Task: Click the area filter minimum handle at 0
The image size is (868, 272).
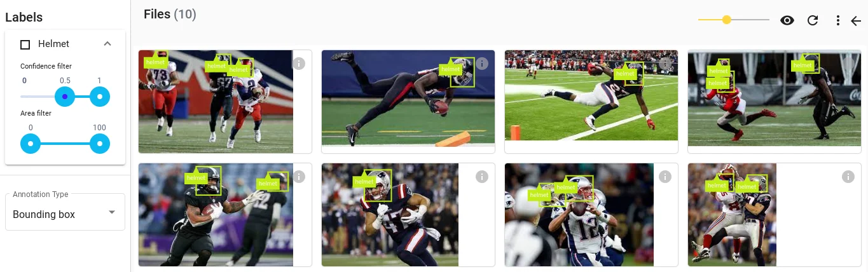Action: (x=30, y=144)
